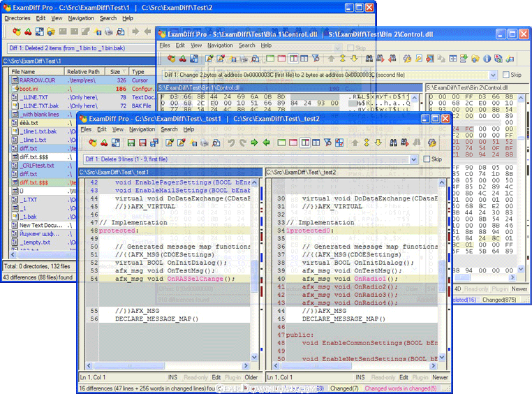Image resolution: width=532 pixels, height=394 pixels.
Task: Click the OnRadio1 word on line 40 in the right pane
Action: 370,279
